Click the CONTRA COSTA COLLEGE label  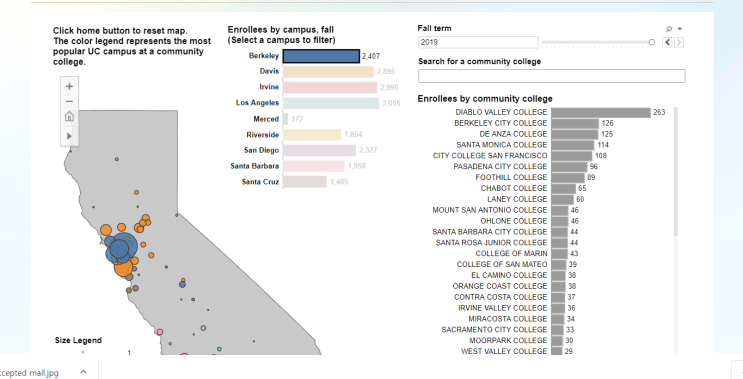click(x=500, y=297)
